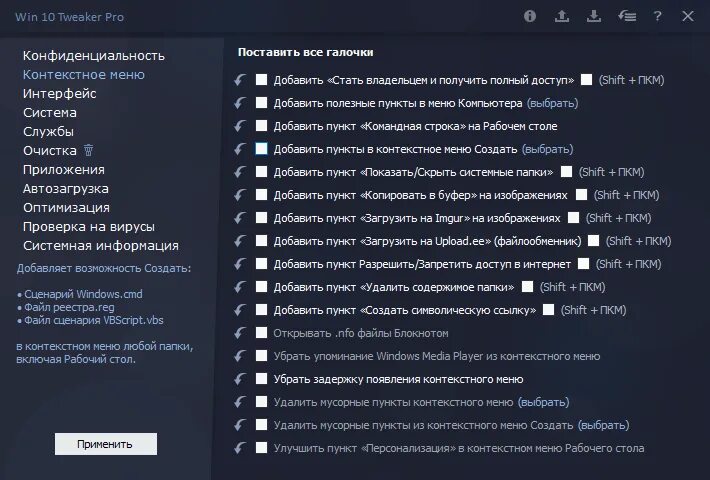Open the info icon in title bar
This screenshot has height=480, width=710.
click(x=530, y=16)
